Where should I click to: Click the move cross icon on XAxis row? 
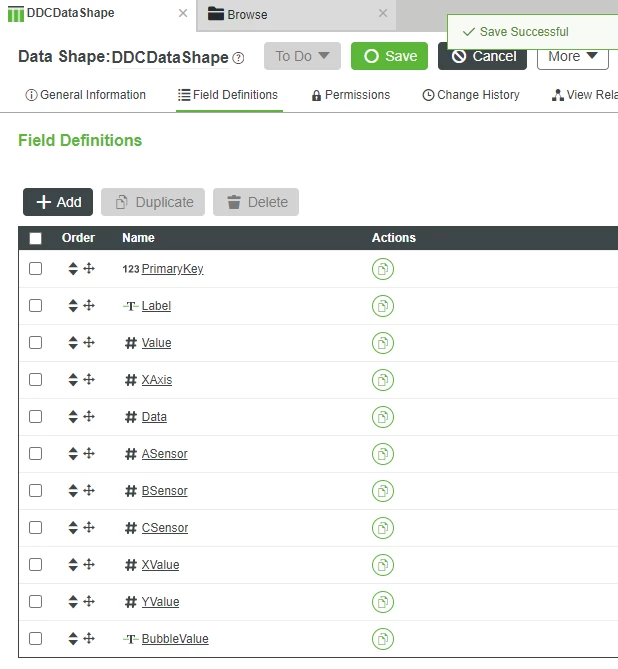(x=89, y=379)
